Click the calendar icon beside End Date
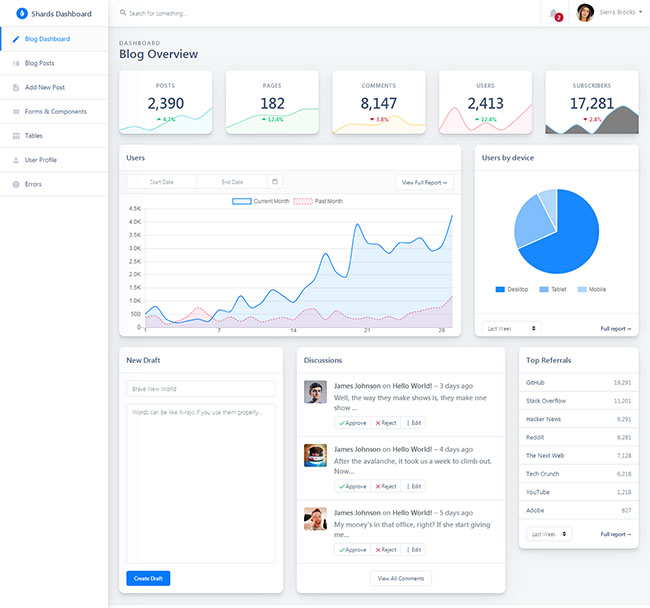The height and width of the screenshot is (608, 650). 276,182
